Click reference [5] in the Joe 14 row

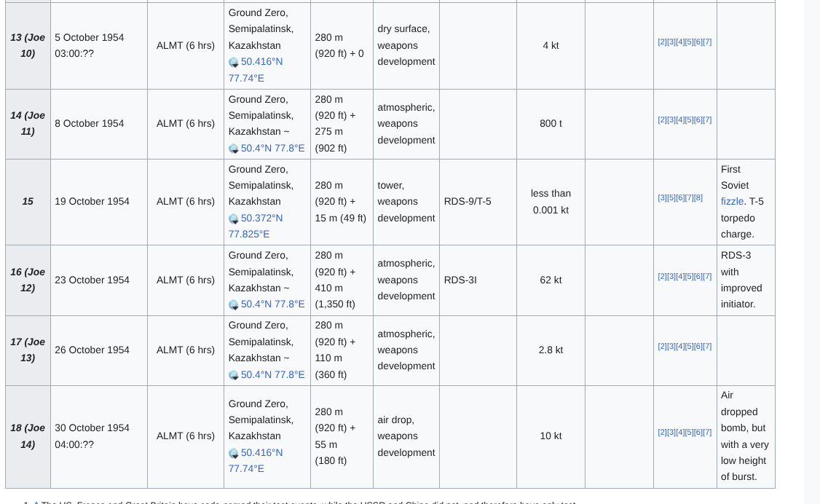coord(689,433)
